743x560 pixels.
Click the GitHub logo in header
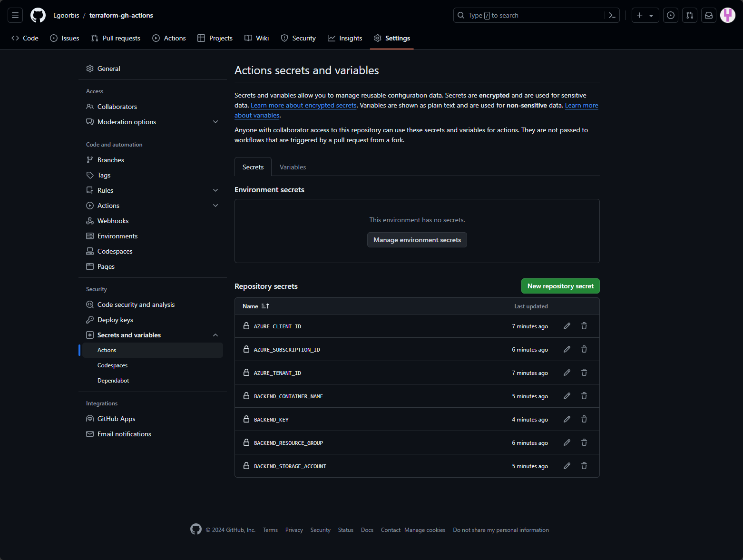38,15
